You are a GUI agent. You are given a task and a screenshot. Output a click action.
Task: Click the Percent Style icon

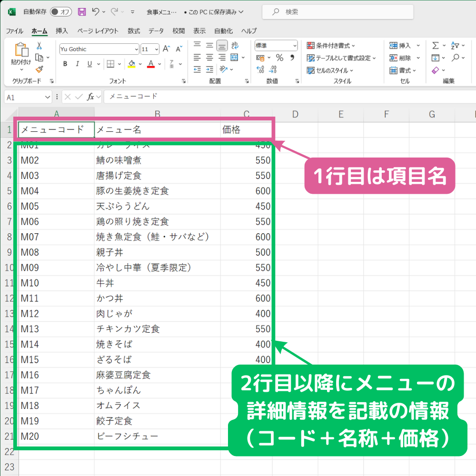tap(279, 58)
